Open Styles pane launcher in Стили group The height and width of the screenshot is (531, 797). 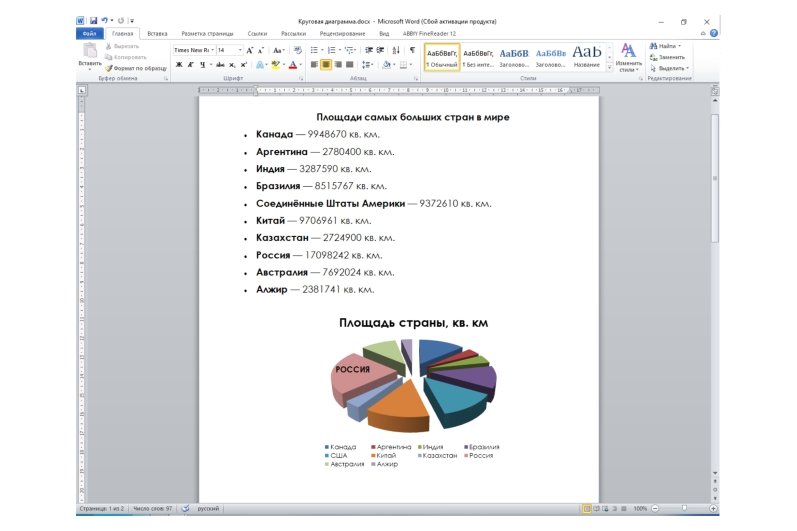640,79
